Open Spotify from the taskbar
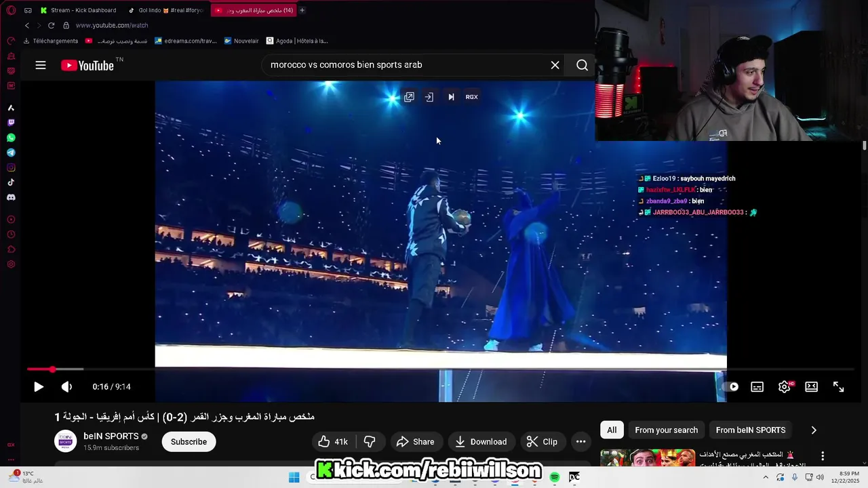The width and height of the screenshot is (868, 488). point(555,478)
